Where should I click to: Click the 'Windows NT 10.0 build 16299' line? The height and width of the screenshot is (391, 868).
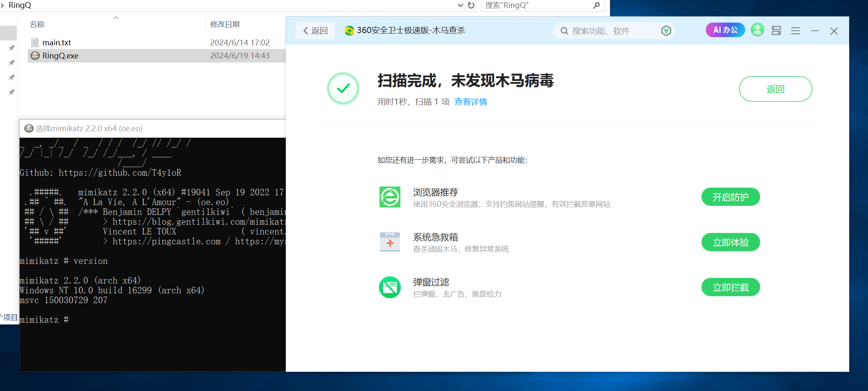click(x=112, y=290)
